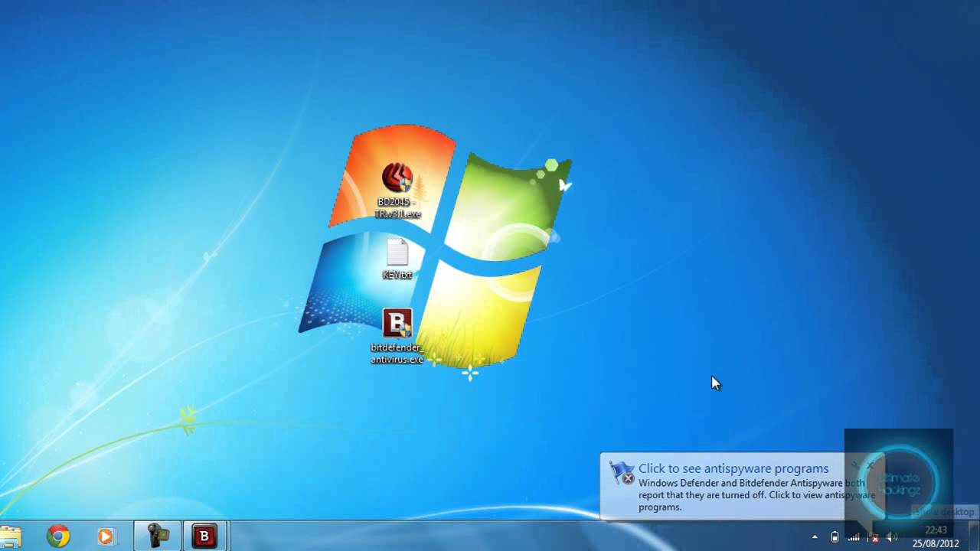Launch Google Chrome from the taskbar
The height and width of the screenshot is (551, 980).
coord(58,536)
